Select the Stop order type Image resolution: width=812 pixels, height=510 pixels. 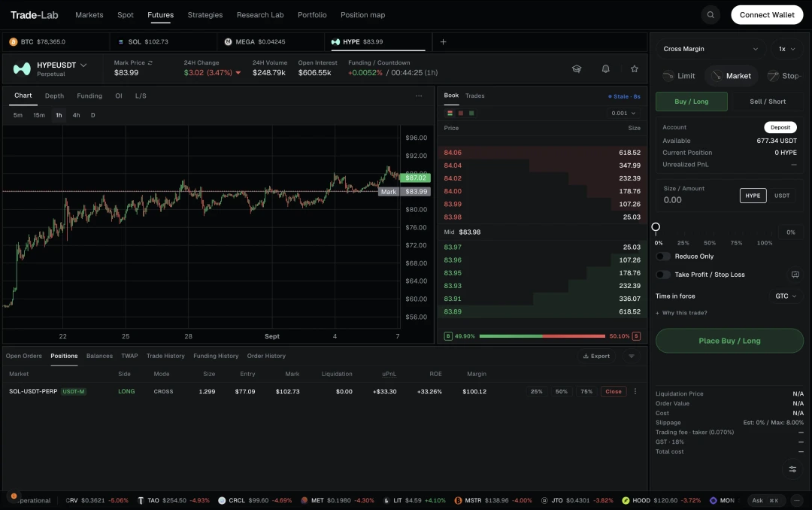click(x=783, y=76)
